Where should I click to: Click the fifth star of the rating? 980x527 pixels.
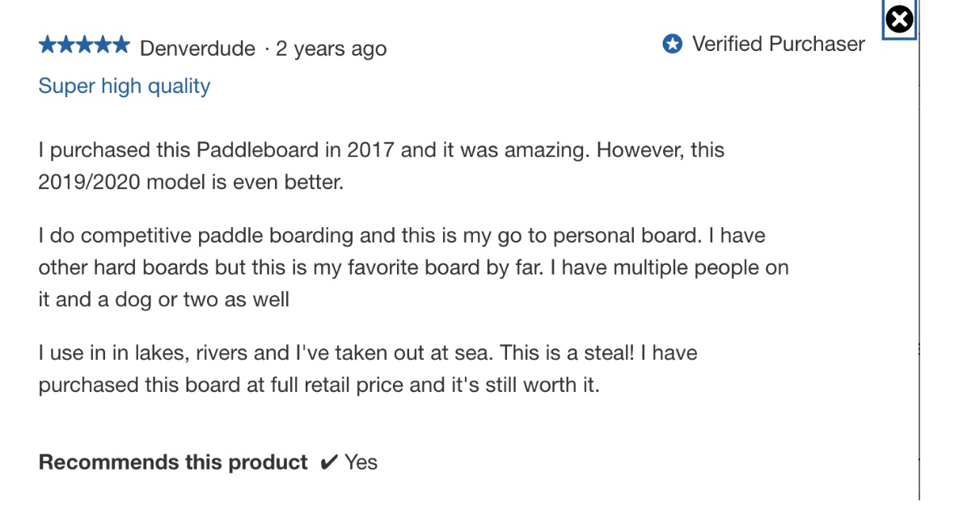tap(120, 45)
